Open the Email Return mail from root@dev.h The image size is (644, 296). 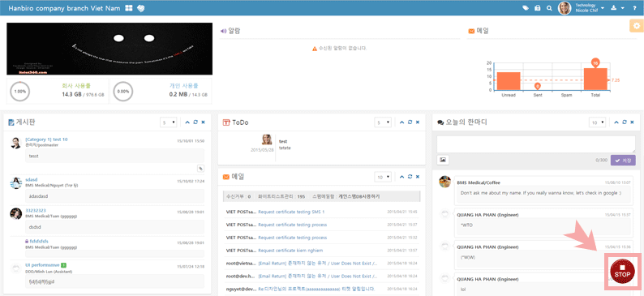(x=317, y=276)
